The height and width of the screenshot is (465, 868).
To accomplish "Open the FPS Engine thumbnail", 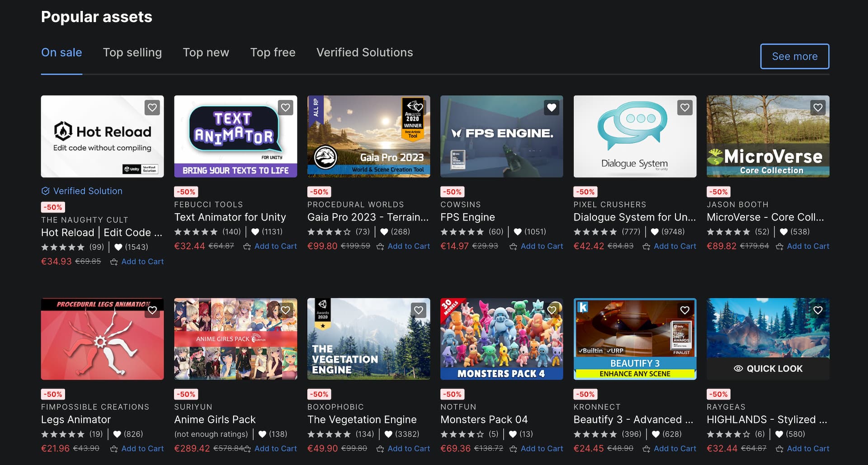I will tap(502, 136).
